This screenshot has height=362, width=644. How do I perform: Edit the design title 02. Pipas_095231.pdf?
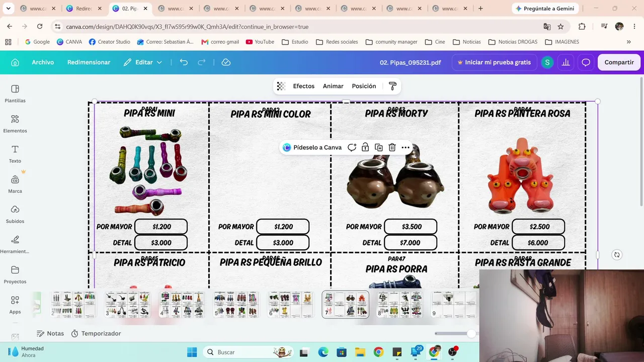tap(410, 62)
